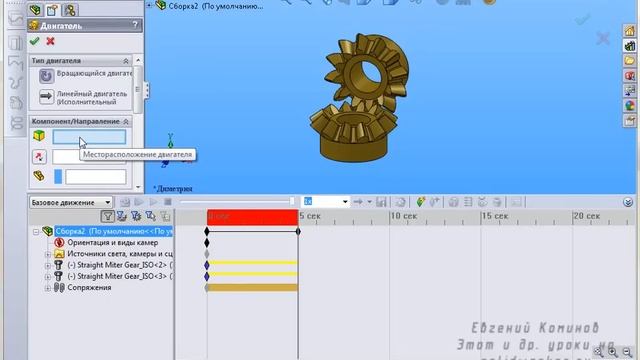Viewport: 640px width, 360px height.
Task: Open the SolidWorks Search task pane icon
Action: [x=629, y=76]
